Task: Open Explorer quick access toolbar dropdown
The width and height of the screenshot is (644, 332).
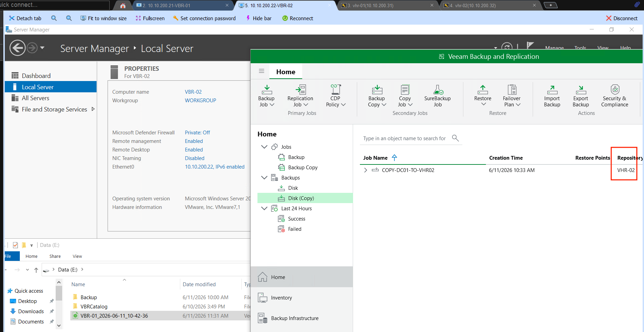Action: (31, 245)
